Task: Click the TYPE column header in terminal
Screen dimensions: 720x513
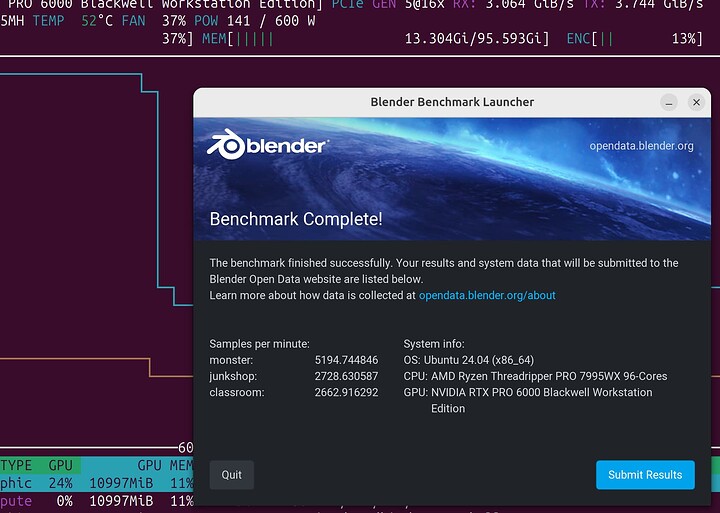Action: coord(16,465)
